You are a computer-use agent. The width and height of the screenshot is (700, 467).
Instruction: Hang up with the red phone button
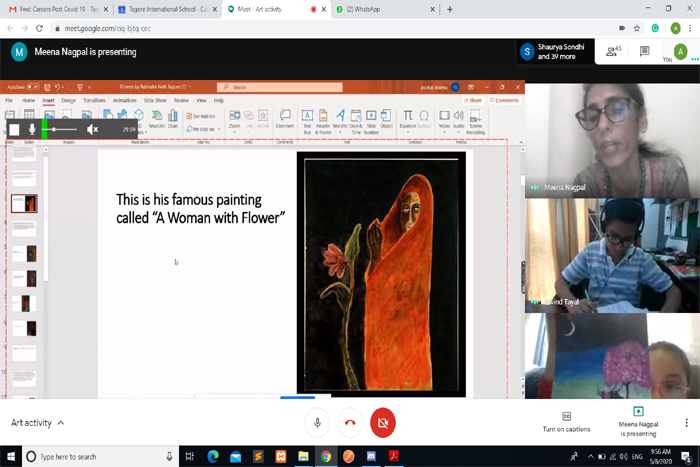(350, 422)
